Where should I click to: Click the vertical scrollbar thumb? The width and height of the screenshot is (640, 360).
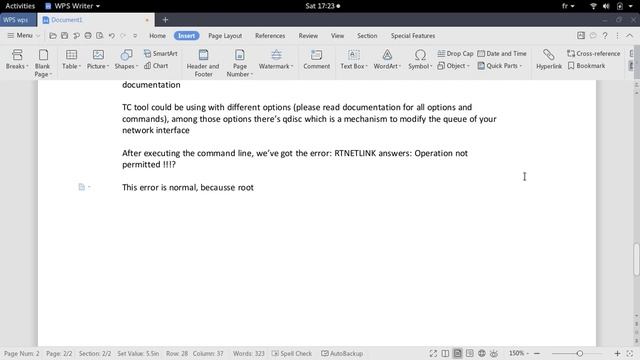click(636, 260)
